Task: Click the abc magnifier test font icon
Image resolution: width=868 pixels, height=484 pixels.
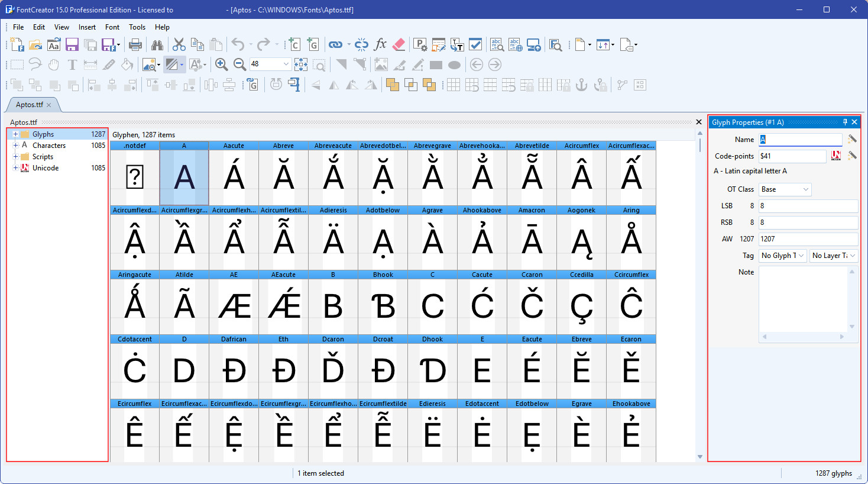Action: coord(497,44)
